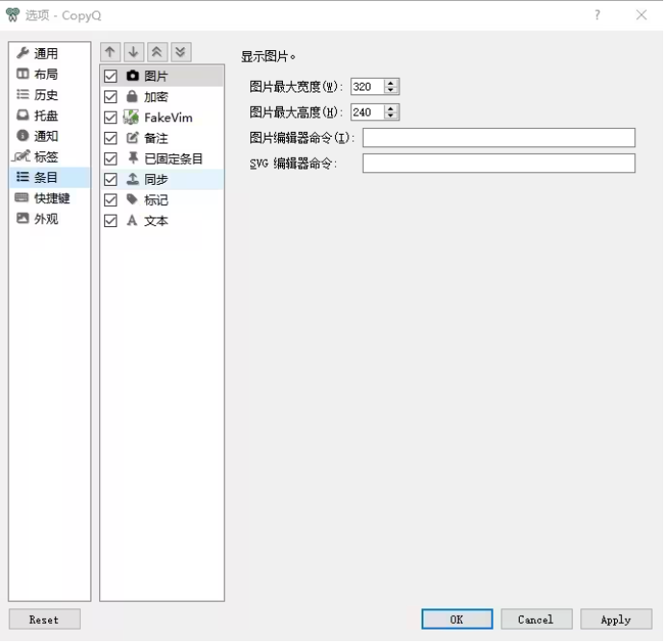Image resolution: width=666 pixels, height=644 pixels.
Task: Increase 图片最大宽度 value with up arrow
Action: tap(391, 83)
